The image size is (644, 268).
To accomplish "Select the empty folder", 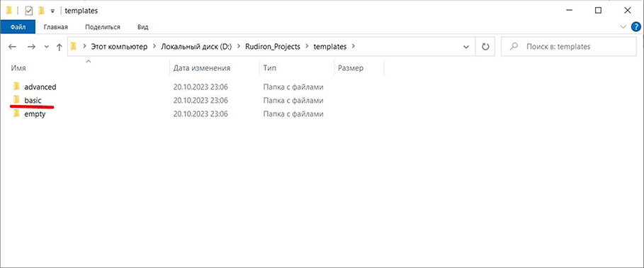I will coord(35,114).
